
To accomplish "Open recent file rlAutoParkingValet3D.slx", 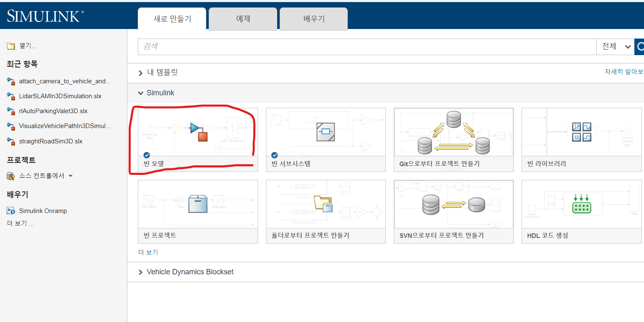I will 53,111.
